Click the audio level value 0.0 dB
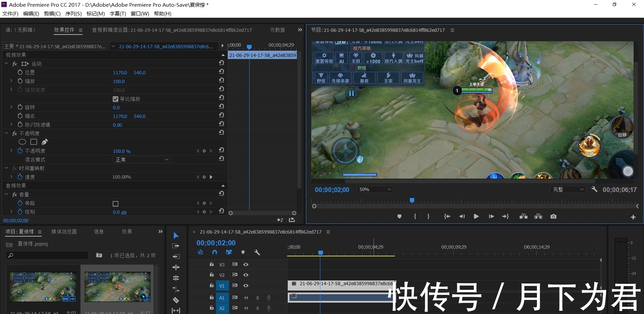Screen dimensions: 644x314 coord(120,212)
